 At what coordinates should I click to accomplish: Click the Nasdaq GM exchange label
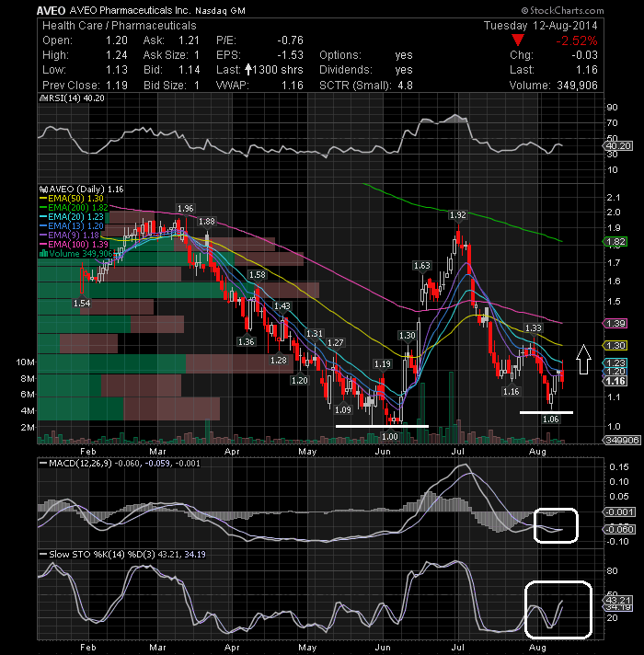tap(221, 11)
